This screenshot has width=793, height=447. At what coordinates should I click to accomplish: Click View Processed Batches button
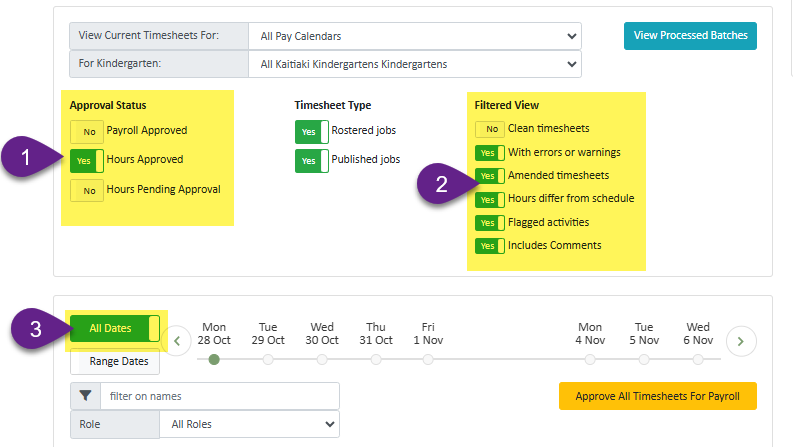pyautogui.click(x=690, y=36)
